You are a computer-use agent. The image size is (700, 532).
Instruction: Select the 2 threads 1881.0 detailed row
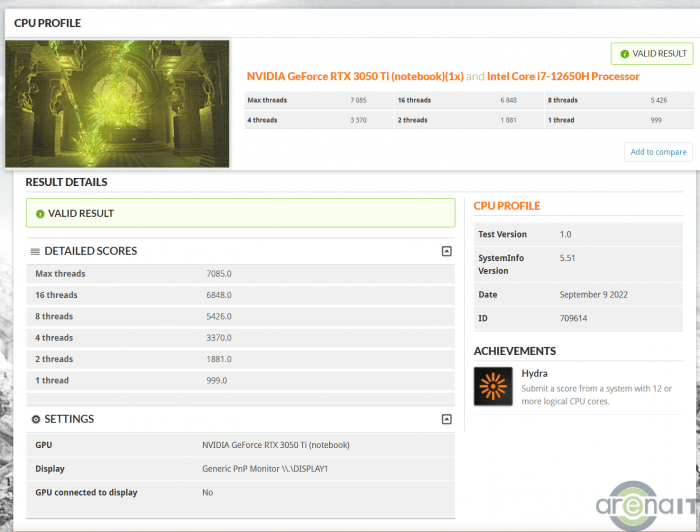[241, 360]
